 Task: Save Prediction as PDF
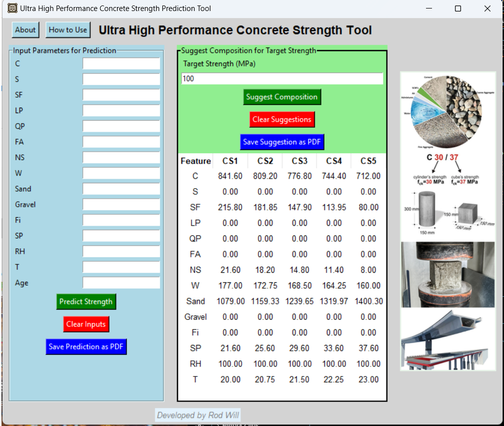[x=86, y=347]
